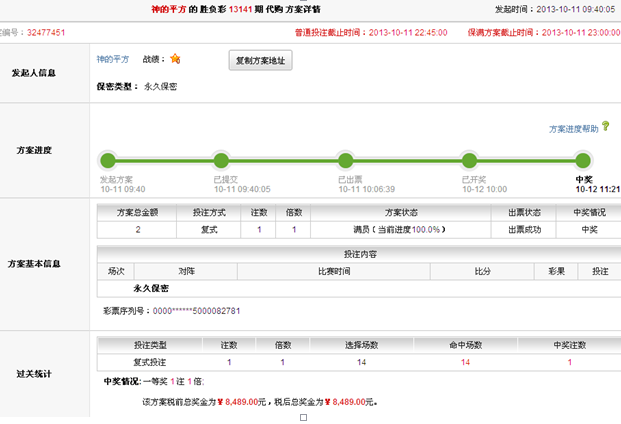The image size is (621, 424).
Task: Open the 方案进度帮助 help link
Action: tap(573, 129)
